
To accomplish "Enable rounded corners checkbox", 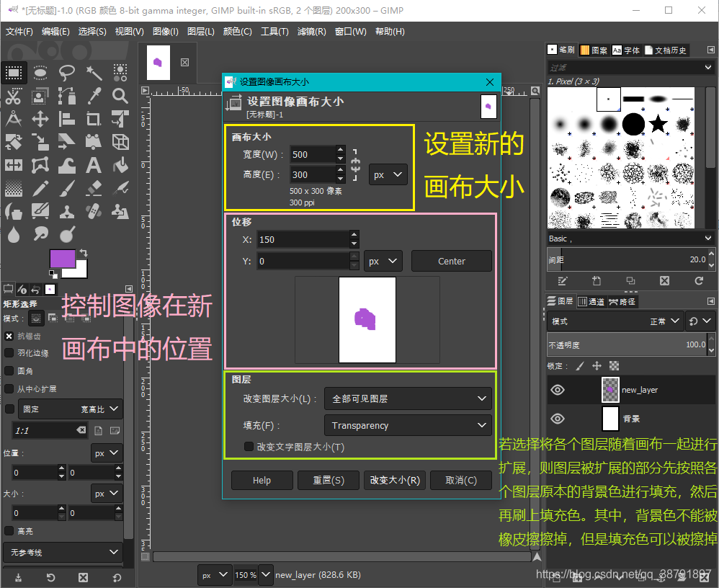I will (9, 370).
